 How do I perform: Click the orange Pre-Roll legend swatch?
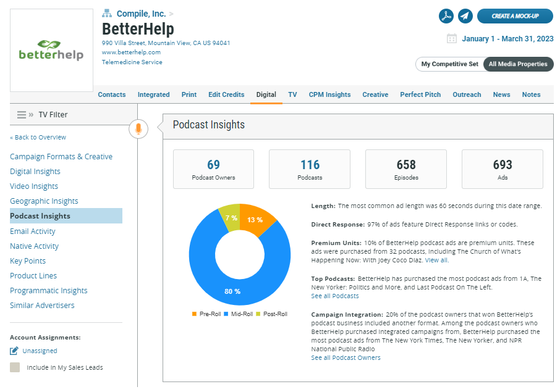[194, 314]
